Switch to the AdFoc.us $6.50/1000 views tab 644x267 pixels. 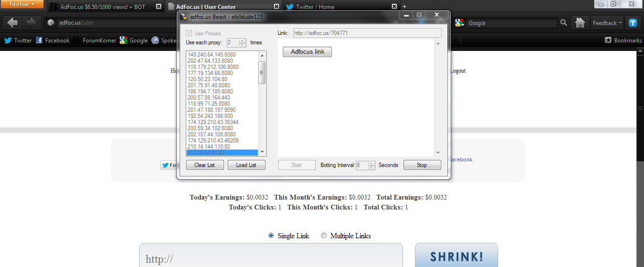(106, 7)
